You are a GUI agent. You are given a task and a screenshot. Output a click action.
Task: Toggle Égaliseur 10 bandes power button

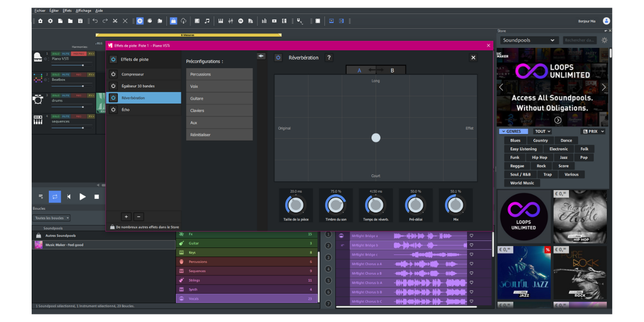113,86
